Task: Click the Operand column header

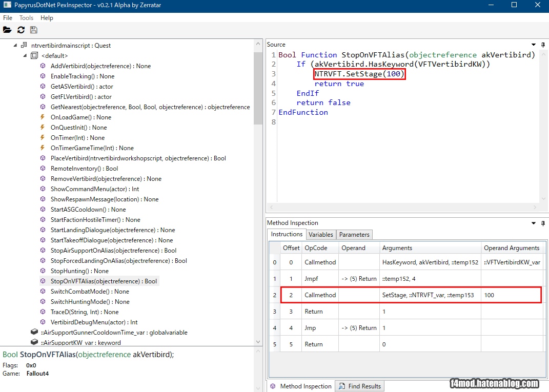Action: pos(359,248)
